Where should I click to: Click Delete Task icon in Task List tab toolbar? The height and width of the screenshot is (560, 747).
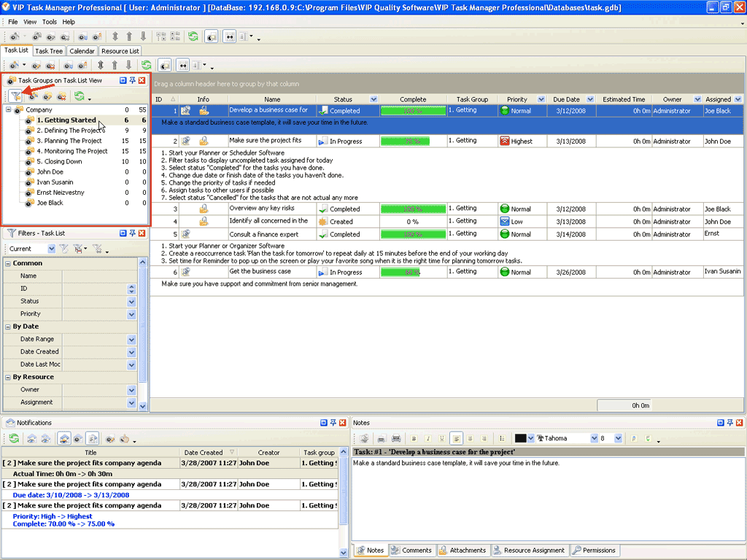(x=50, y=65)
